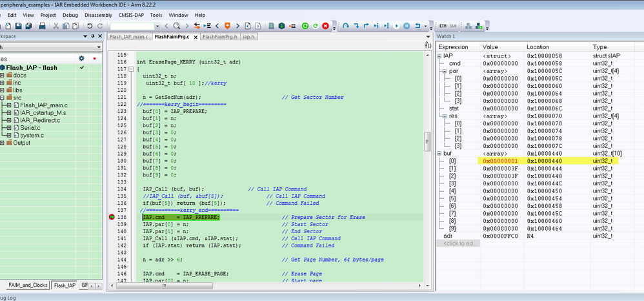Click the Print icon in toolbar

coord(42,26)
